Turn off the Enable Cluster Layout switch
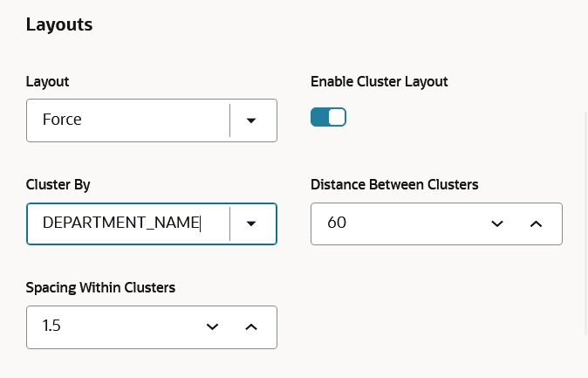The width and height of the screenshot is (588, 378). [x=328, y=117]
